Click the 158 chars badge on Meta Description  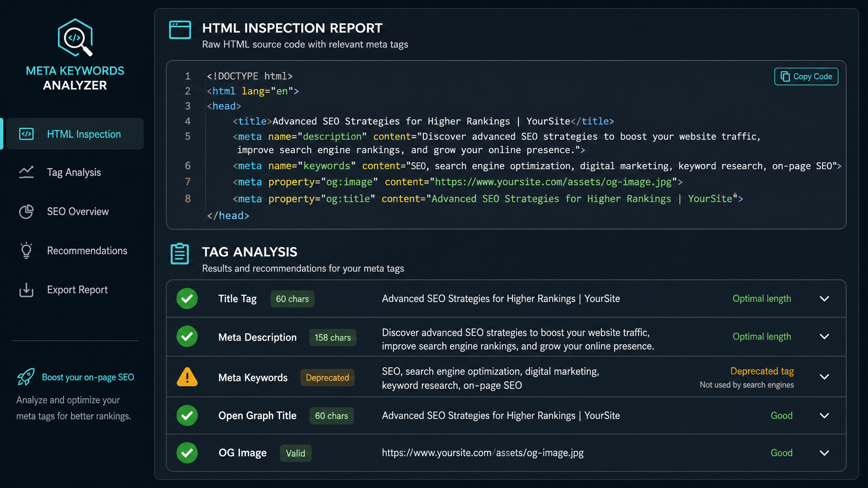[333, 338]
